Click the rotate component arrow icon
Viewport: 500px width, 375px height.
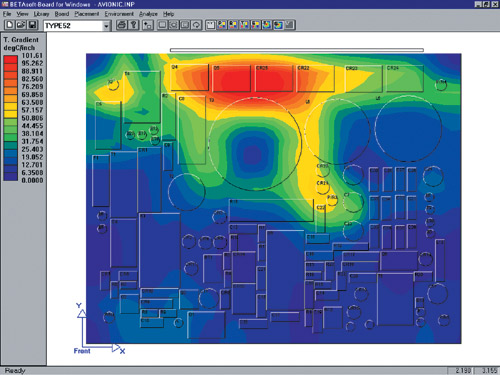click(x=197, y=25)
